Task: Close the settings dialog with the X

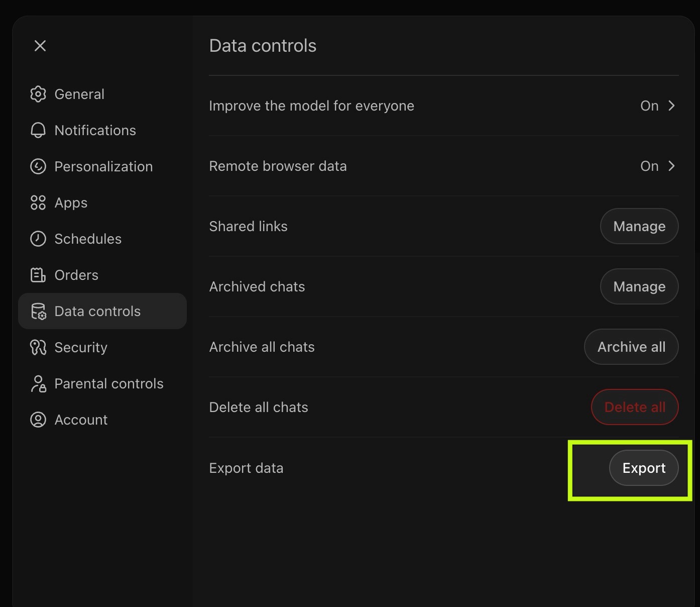Action: coord(40,45)
